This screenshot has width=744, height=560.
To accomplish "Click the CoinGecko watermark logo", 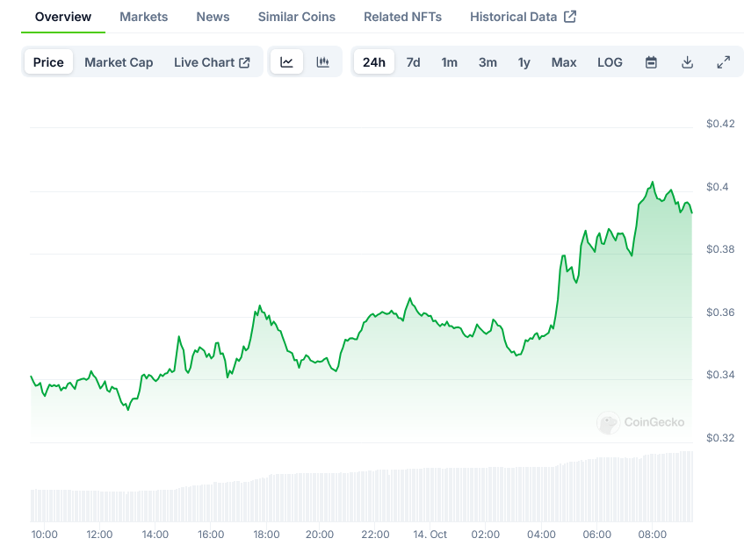I will [641, 422].
